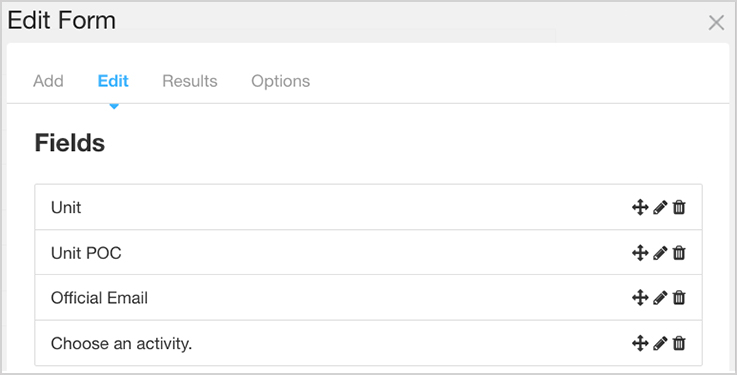Delete the Unit field using trash icon
The width and height of the screenshot is (737, 375).
(x=679, y=207)
